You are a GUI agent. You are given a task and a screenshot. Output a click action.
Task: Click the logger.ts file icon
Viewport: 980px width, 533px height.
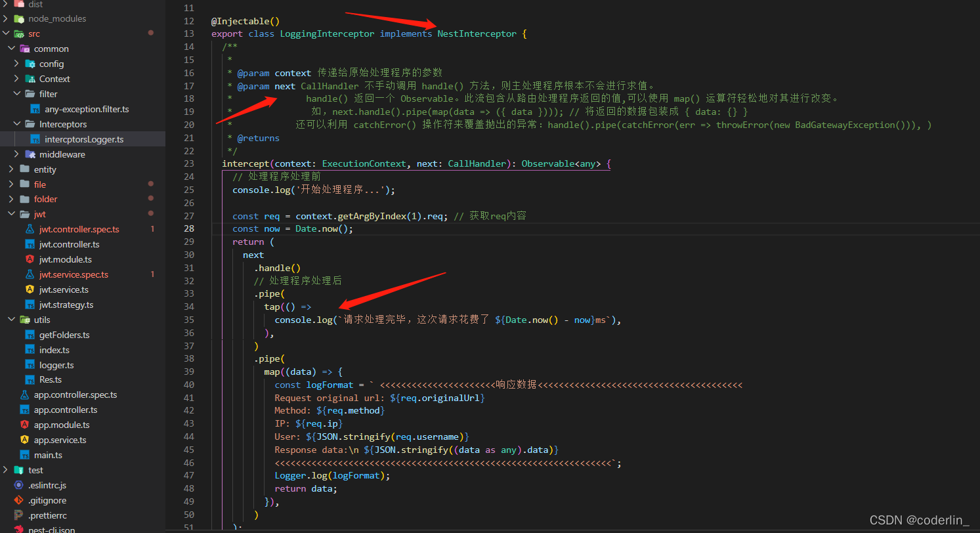pyautogui.click(x=30, y=365)
